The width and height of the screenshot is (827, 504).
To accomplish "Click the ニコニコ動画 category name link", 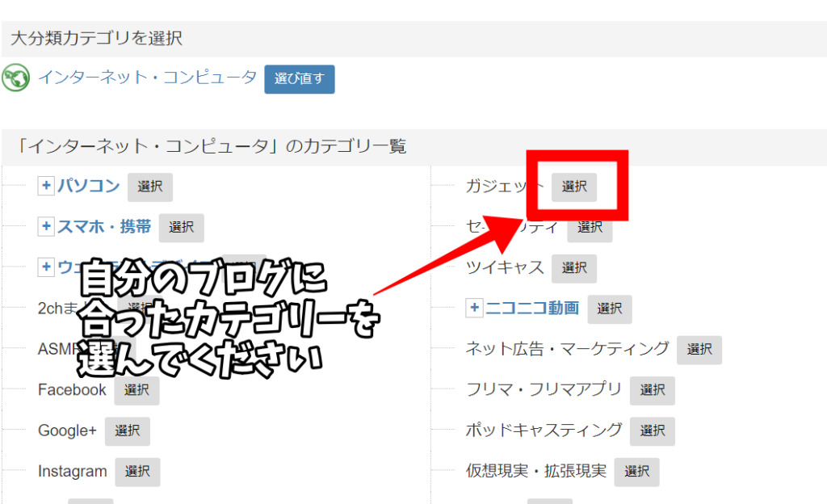I will pyautogui.click(x=532, y=308).
